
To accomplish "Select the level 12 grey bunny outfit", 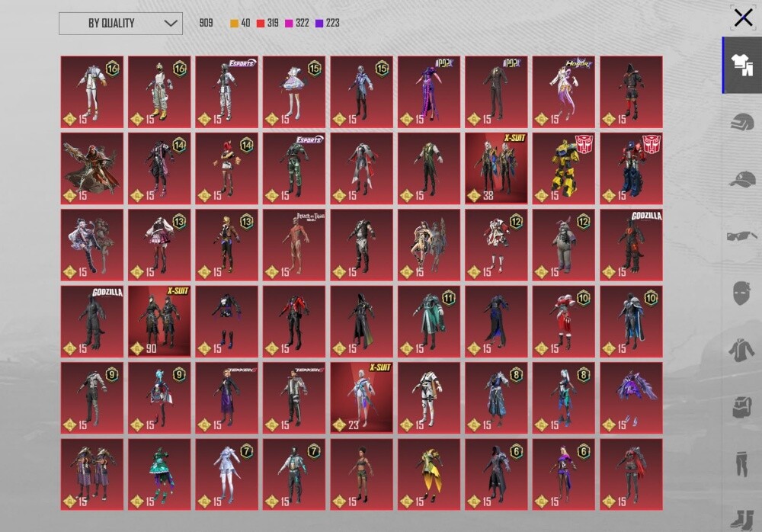I will tap(563, 245).
